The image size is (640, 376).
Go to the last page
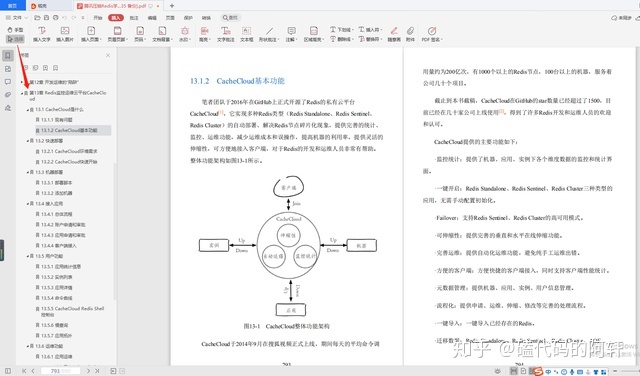point(97,371)
